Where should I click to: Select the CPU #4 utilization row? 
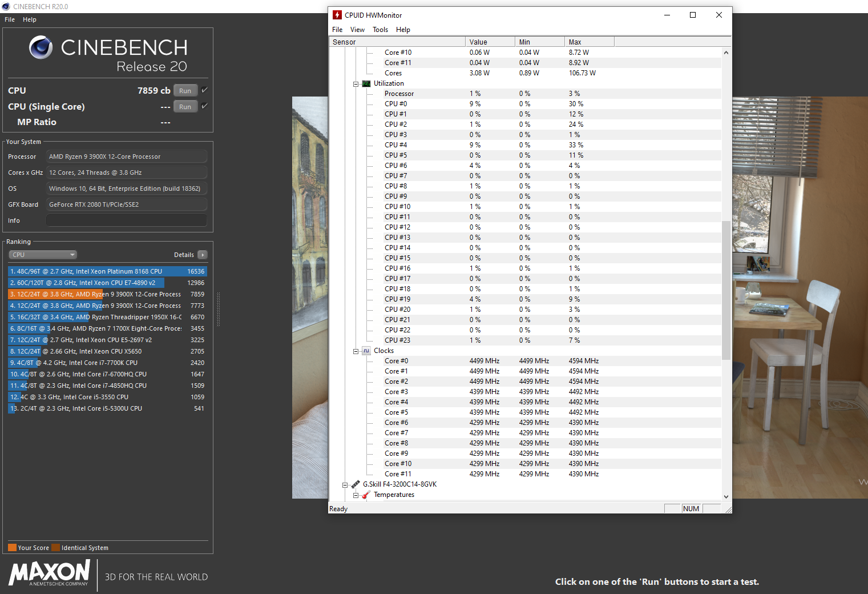pos(526,145)
